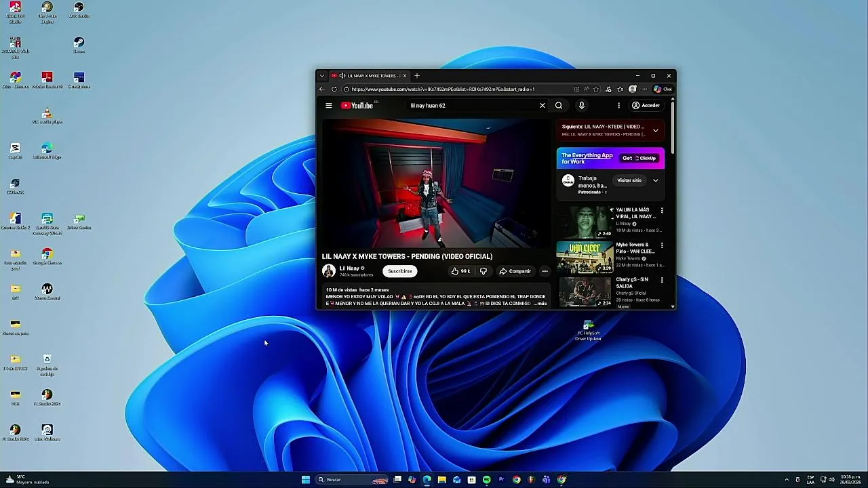Run search with the magnifier button
The image size is (868, 488).
559,106
